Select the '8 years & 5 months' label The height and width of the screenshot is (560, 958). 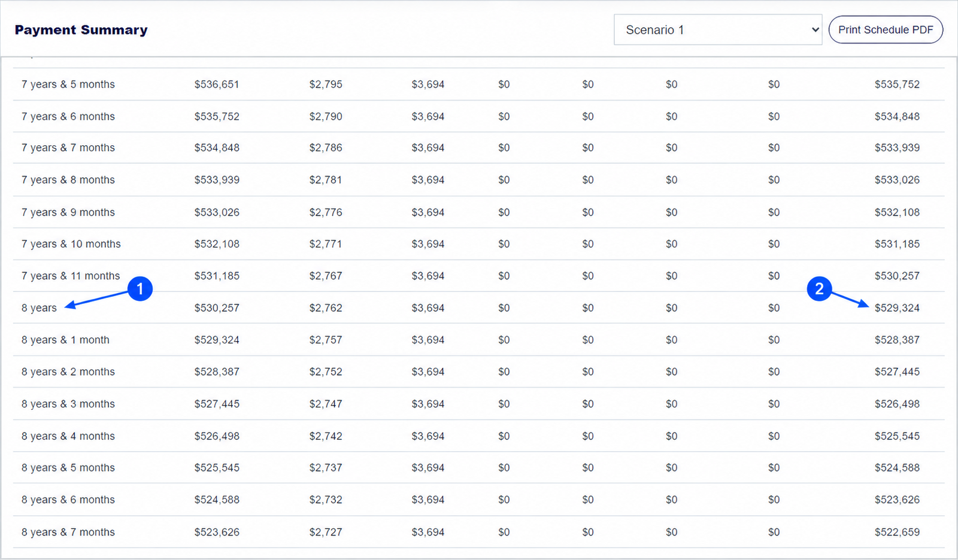[68, 468]
